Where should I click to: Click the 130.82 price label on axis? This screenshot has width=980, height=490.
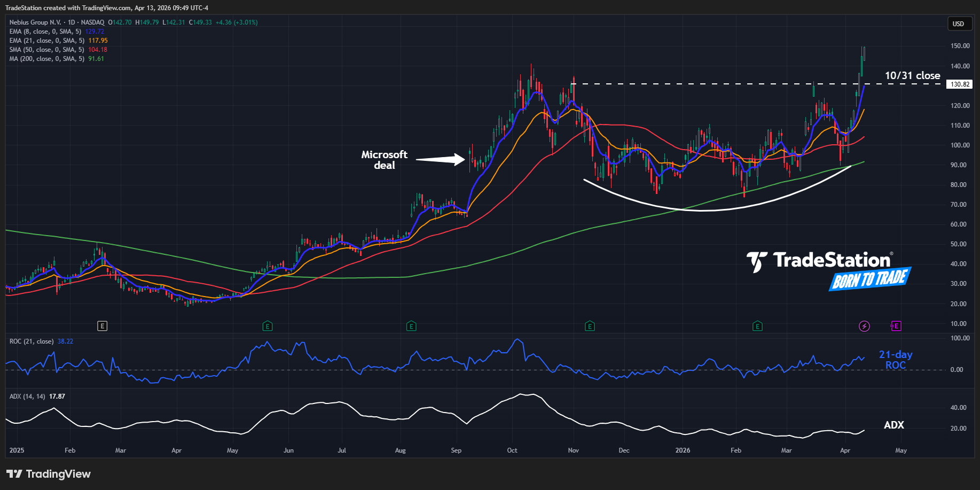click(959, 84)
